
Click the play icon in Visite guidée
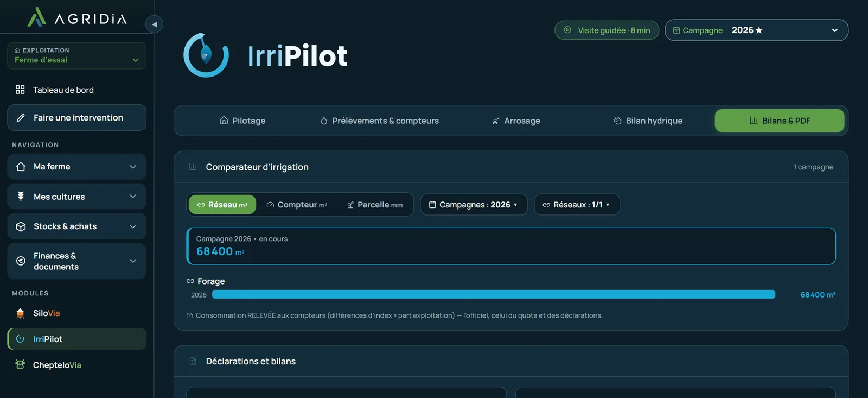[567, 30]
